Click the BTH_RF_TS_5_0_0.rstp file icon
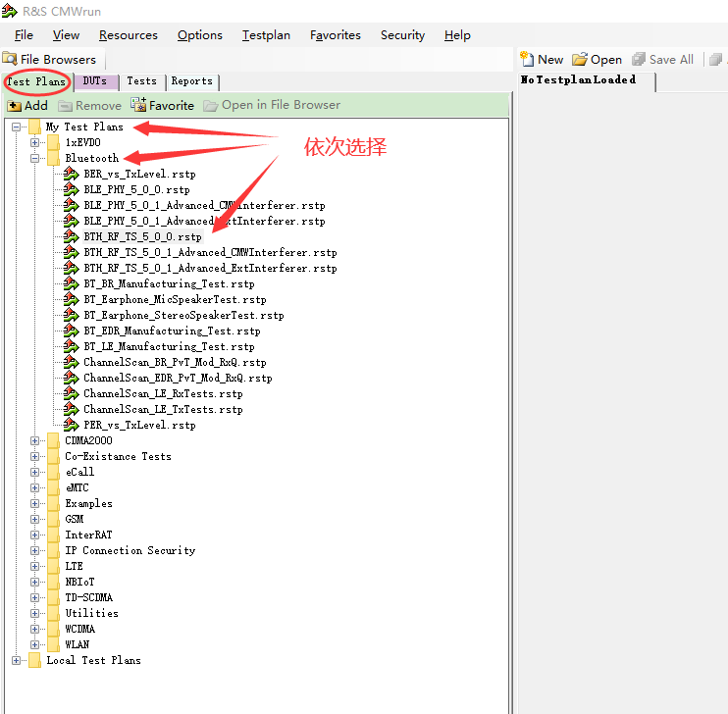The image size is (728, 714). [71, 236]
